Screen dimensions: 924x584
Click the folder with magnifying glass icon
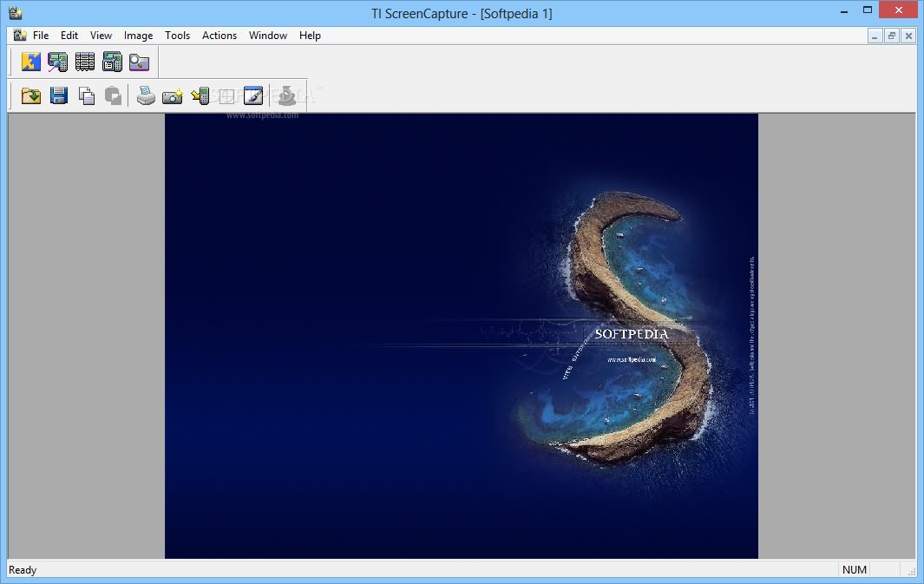coord(139,62)
